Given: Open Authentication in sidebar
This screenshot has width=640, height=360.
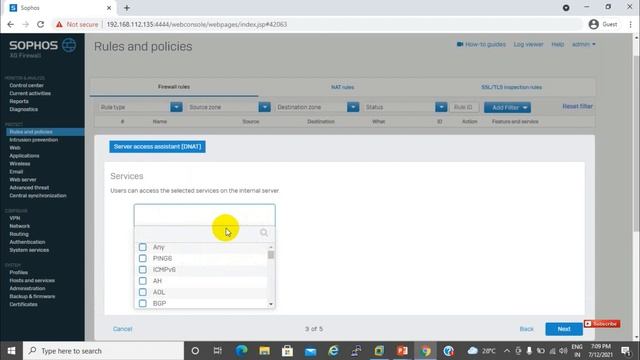Looking at the screenshot, I should tap(27, 242).
